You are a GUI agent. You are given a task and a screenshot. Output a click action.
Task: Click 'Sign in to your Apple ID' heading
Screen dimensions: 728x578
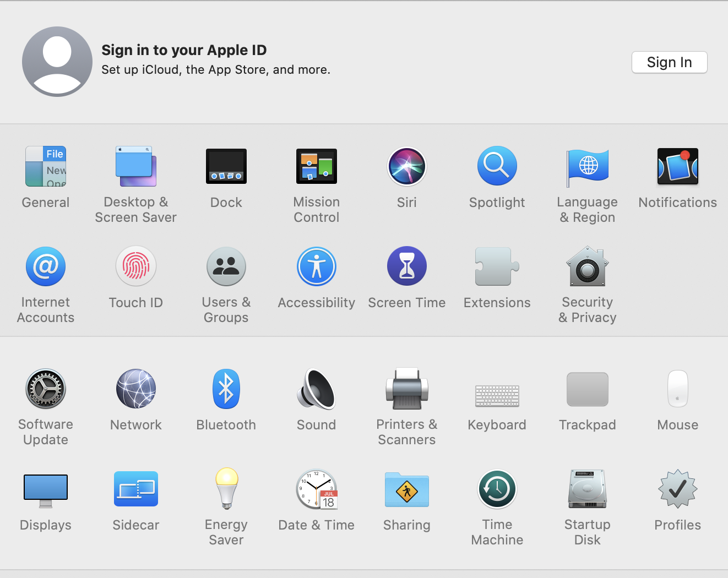184,50
